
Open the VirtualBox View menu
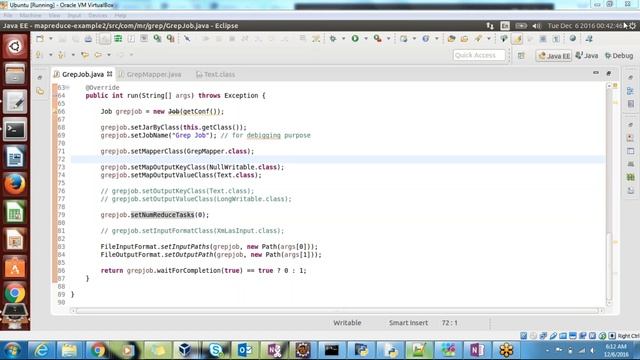point(54,15)
